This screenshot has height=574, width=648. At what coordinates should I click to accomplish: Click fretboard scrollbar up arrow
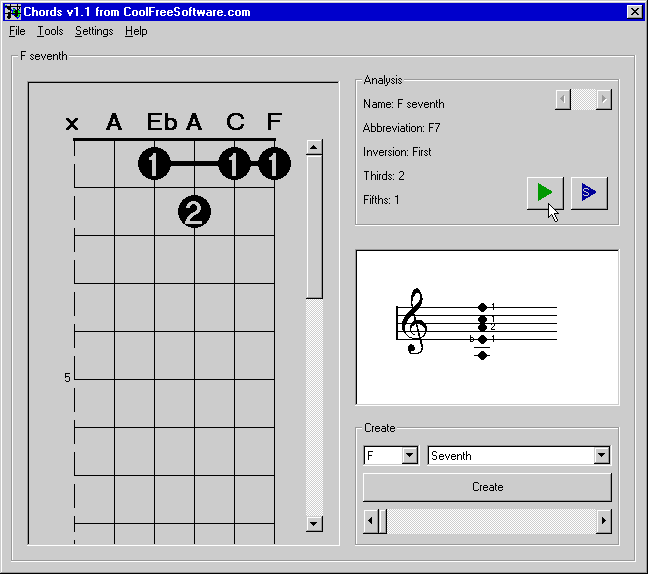point(314,147)
